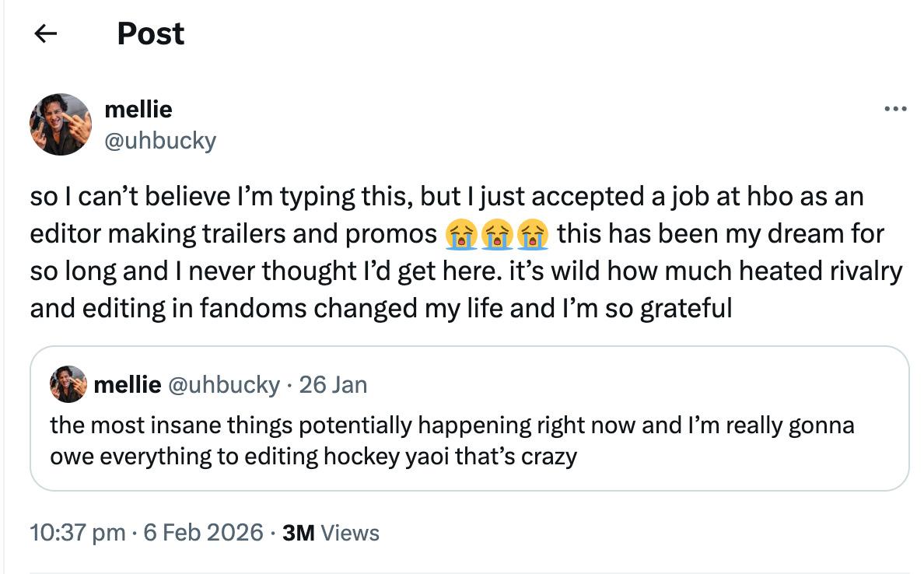Click the first crying emoji
Viewport: 924px width, 574px height.
(460, 234)
